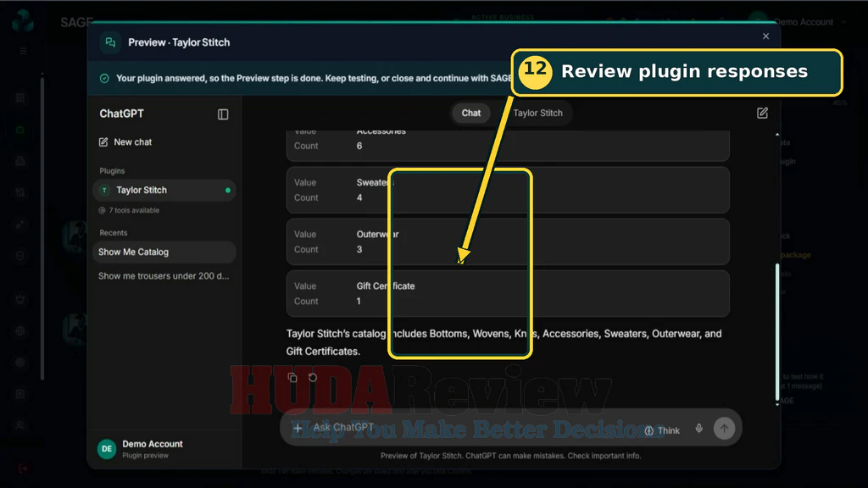The image size is (868, 488).
Task: Regenerate the response with the retry icon
Action: click(313, 377)
